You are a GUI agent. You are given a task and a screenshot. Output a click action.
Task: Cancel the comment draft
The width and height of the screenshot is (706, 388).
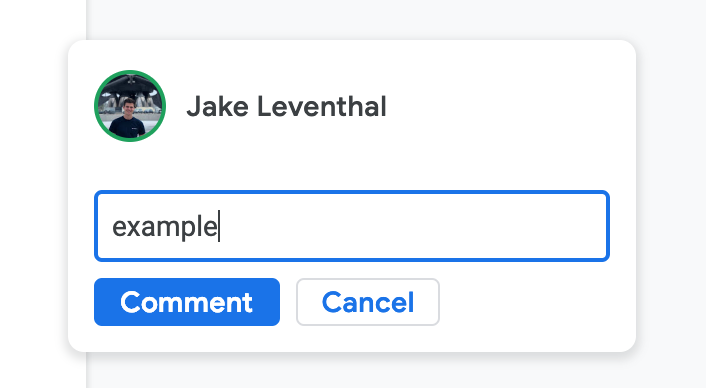pos(368,302)
